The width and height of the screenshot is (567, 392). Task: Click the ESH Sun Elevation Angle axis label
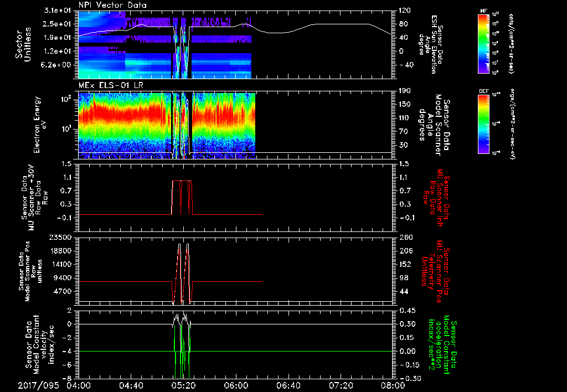pos(434,44)
